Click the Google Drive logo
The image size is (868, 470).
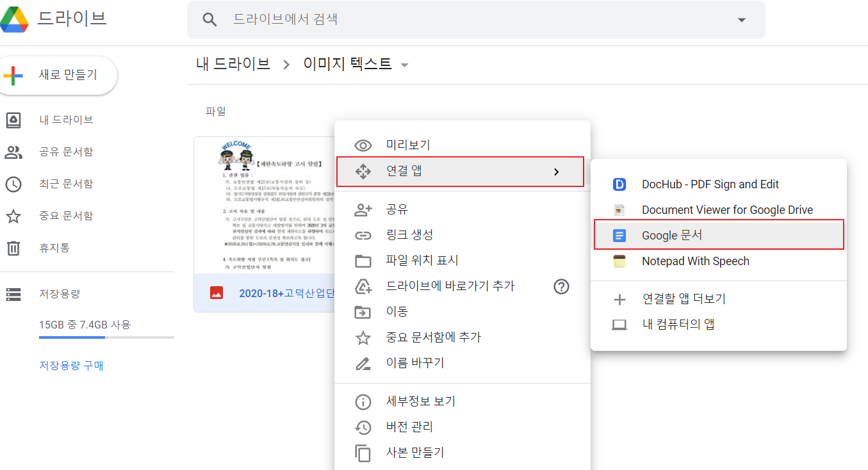pyautogui.click(x=14, y=19)
